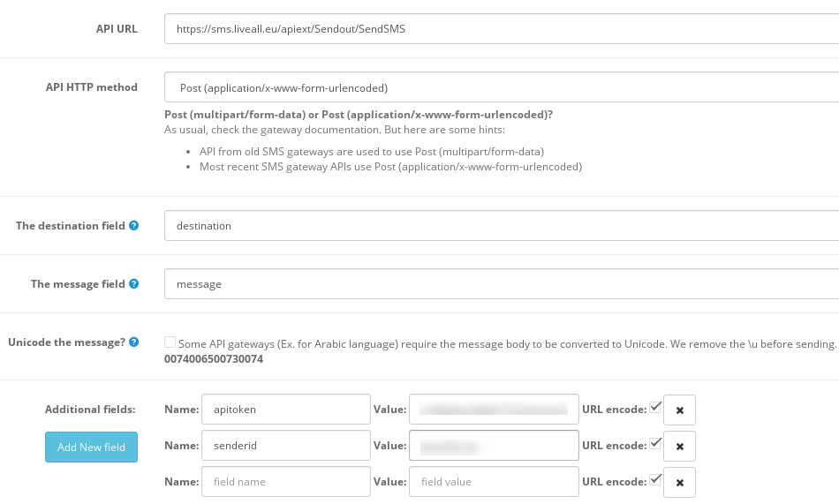Click the Unicode the message help icon
This screenshot has height=504, width=839.
[x=134, y=342]
